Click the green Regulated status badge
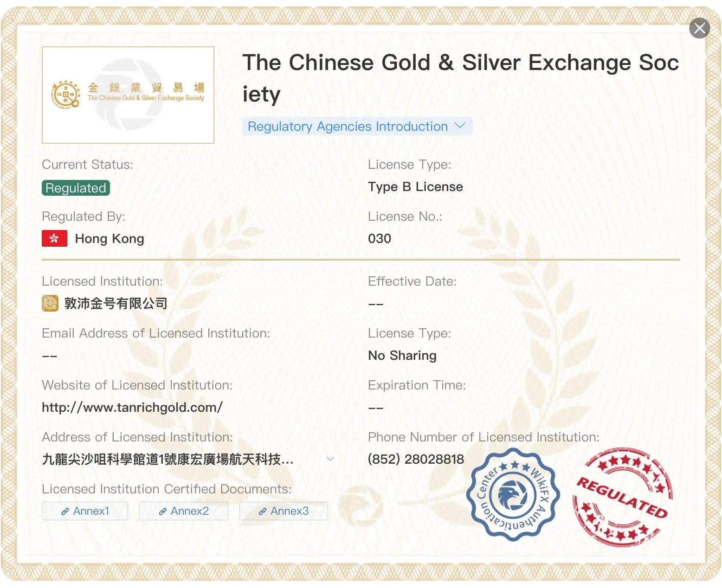The width and height of the screenshot is (722, 588). (x=76, y=188)
